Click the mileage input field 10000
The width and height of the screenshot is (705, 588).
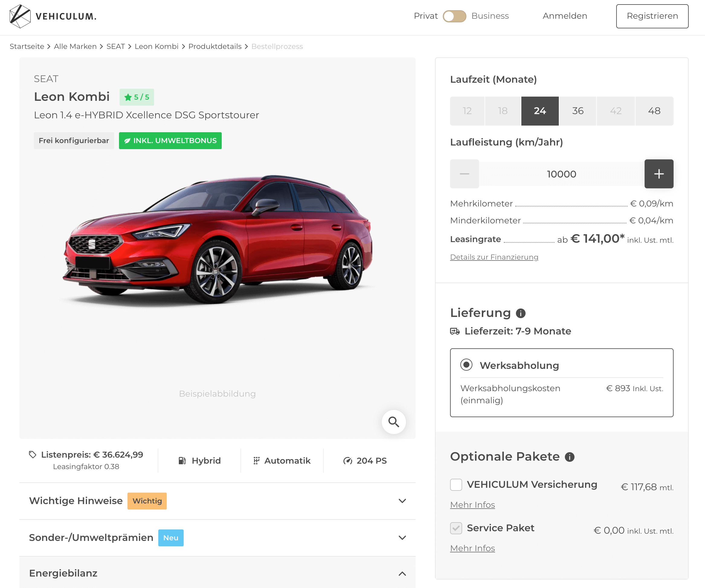[x=561, y=174]
